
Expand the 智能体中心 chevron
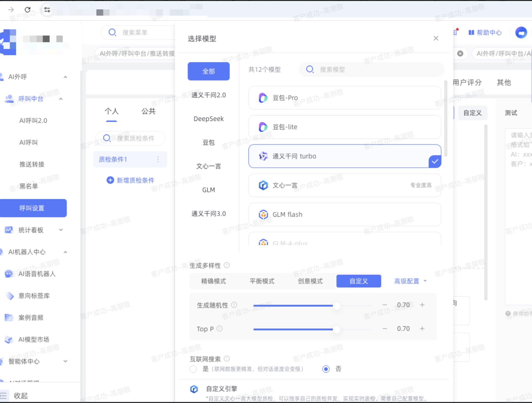pyautogui.click(x=65, y=361)
